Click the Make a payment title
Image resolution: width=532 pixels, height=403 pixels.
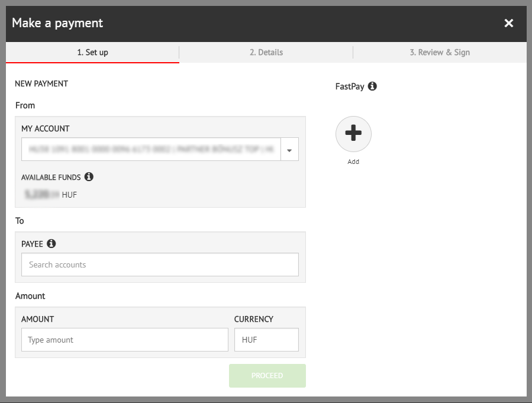57,23
